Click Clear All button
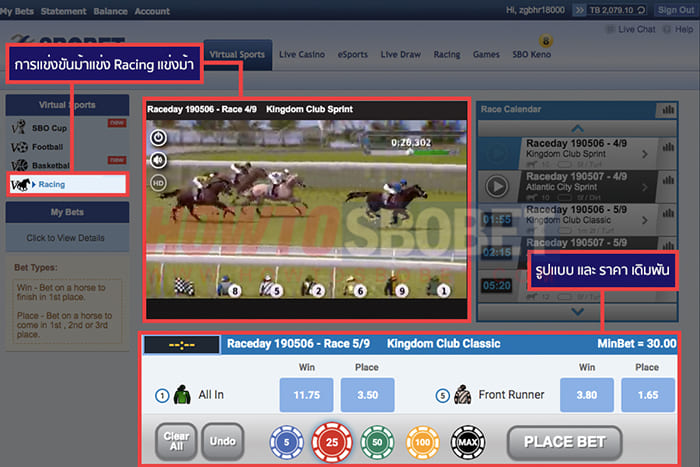Screen dimensions: 700x467 (x=176, y=442)
